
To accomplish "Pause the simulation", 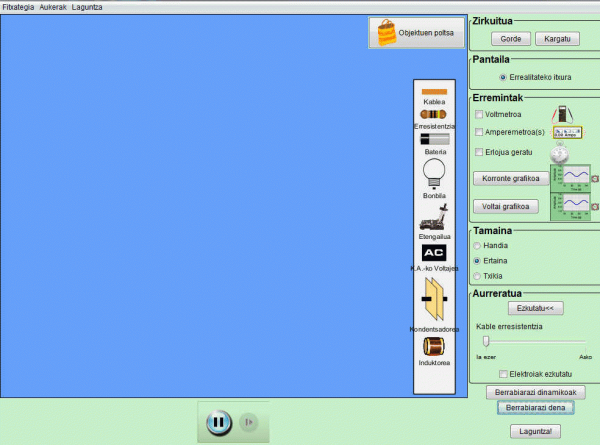I will coord(218,423).
